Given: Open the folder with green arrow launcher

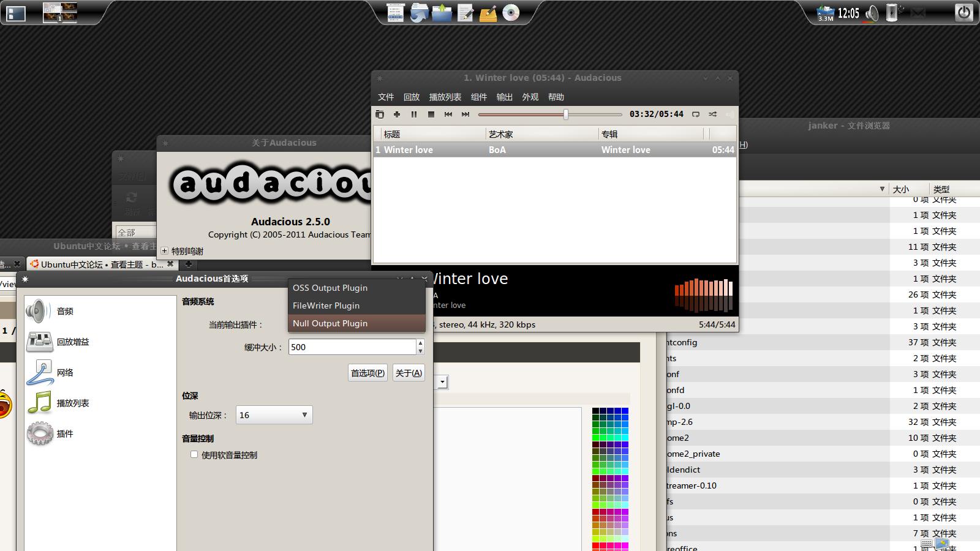Looking at the screenshot, I should pyautogui.click(x=442, y=13).
